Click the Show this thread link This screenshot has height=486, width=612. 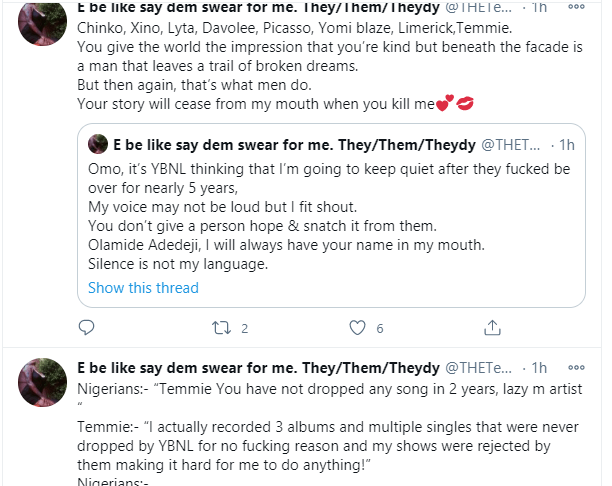click(143, 288)
